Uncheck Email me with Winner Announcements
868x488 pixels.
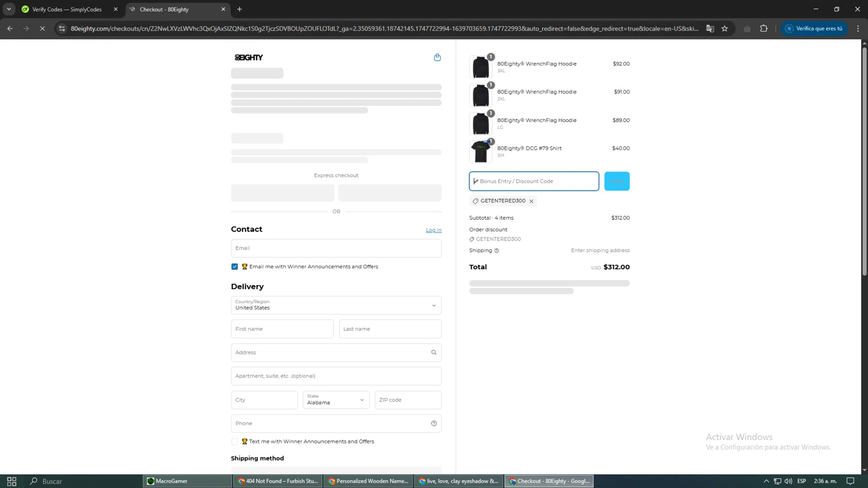point(234,267)
